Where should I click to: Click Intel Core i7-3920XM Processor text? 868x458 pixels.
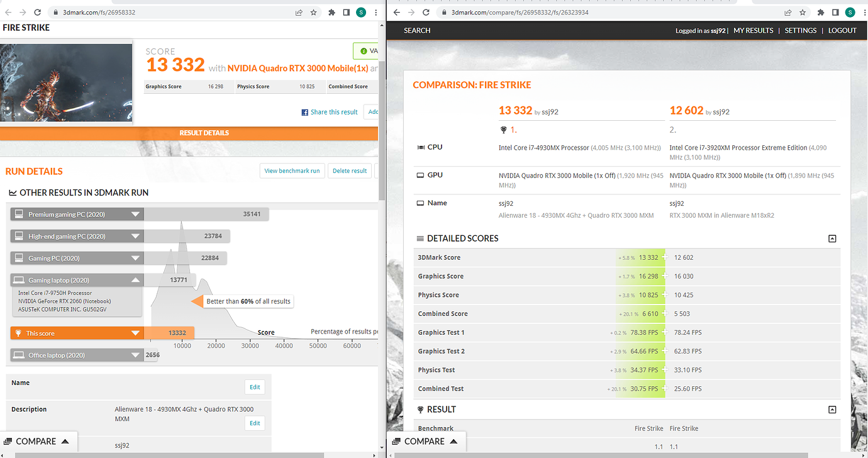pos(738,148)
